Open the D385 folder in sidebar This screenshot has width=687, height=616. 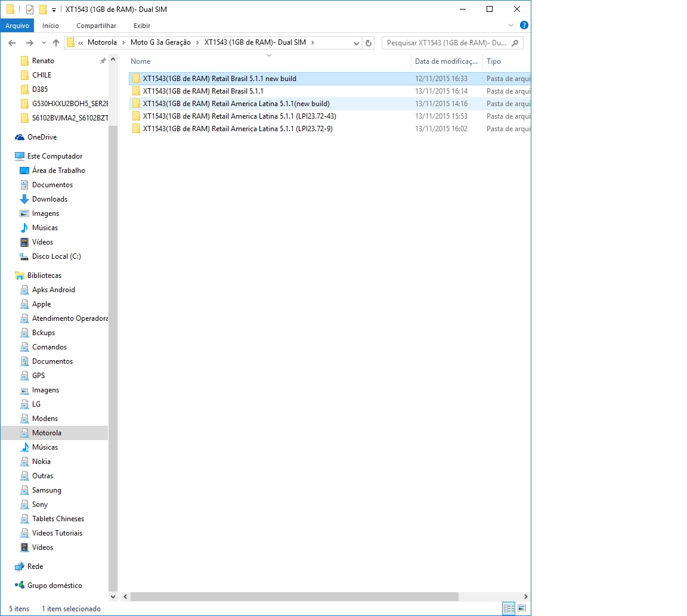coord(40,89)
